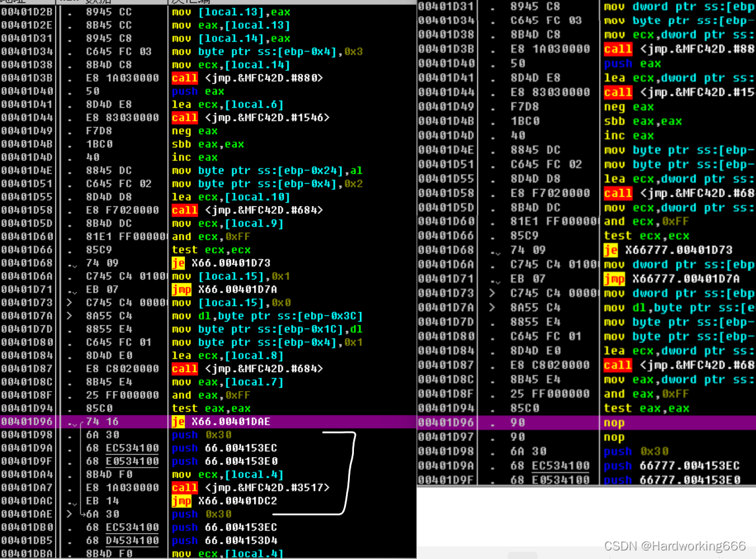Click 'and eax,0xFF' in the right panel
Viewport: 756px width, 559px height.
(x=646, y=394)
